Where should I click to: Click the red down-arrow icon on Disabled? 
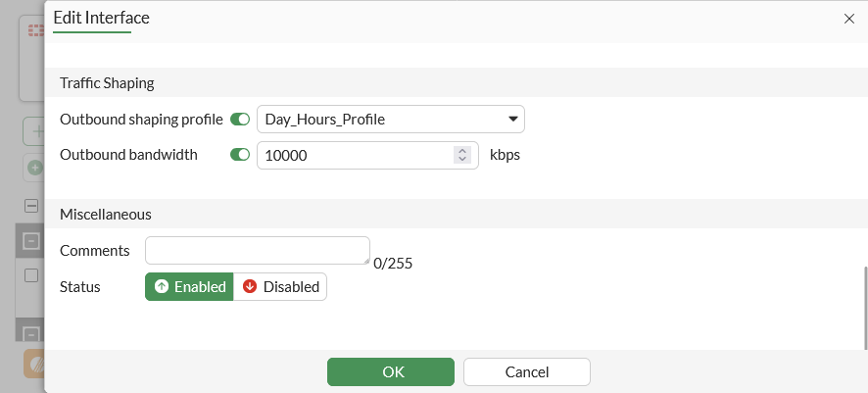tap(250, 287)
